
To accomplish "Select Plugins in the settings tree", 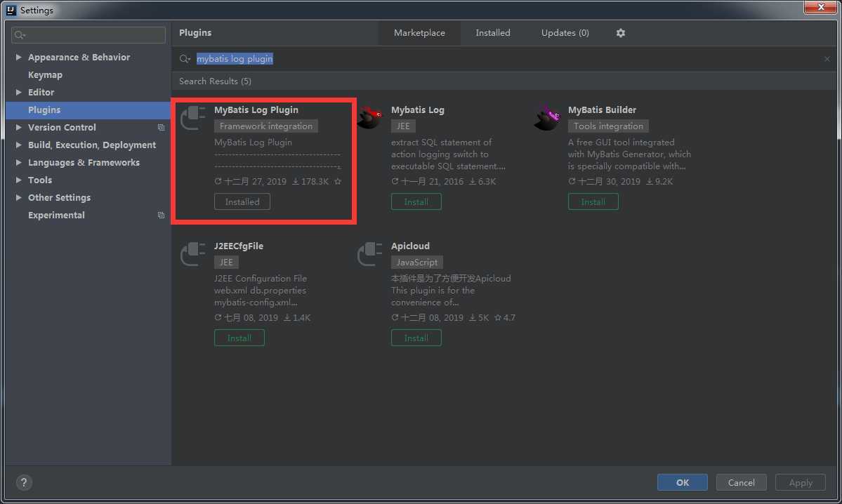I will [x=88, y=110].
